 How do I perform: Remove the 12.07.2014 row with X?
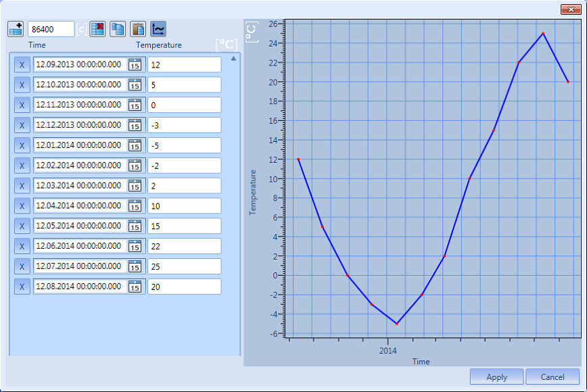click(x=22, y=267)
